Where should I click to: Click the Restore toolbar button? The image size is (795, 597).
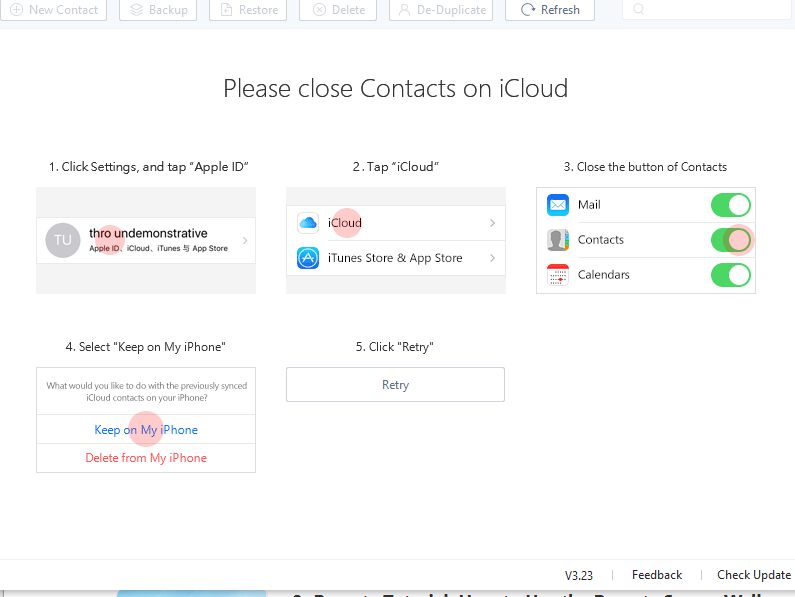click(x=248, y=10)
